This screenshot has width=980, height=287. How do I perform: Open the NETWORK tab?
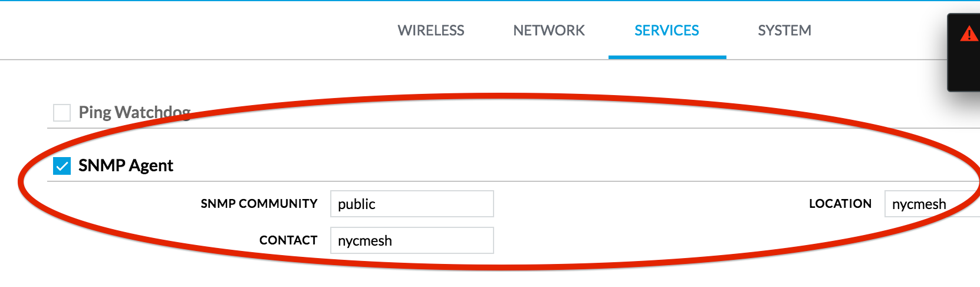pyautogui.click(x=549, y=30)
